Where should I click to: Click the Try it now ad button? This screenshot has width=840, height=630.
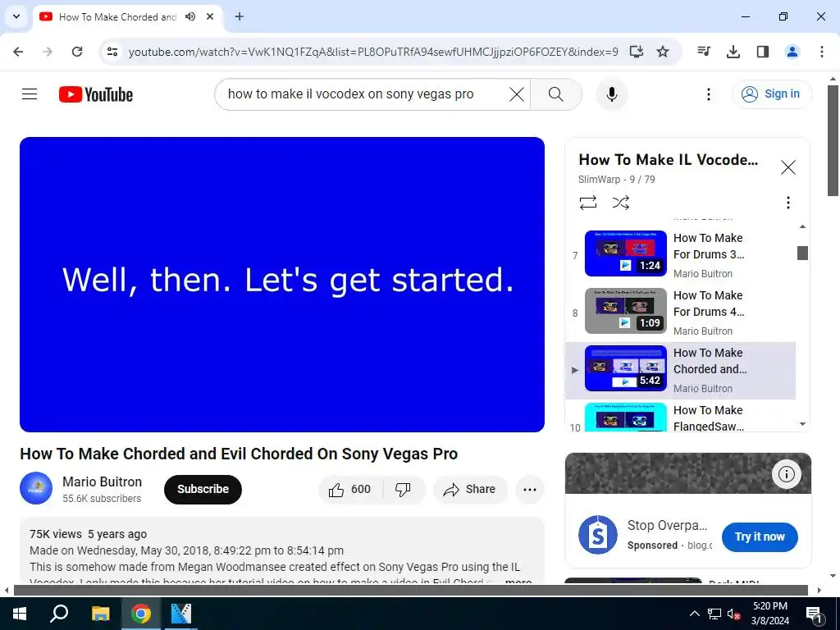(x=759, y=536)
